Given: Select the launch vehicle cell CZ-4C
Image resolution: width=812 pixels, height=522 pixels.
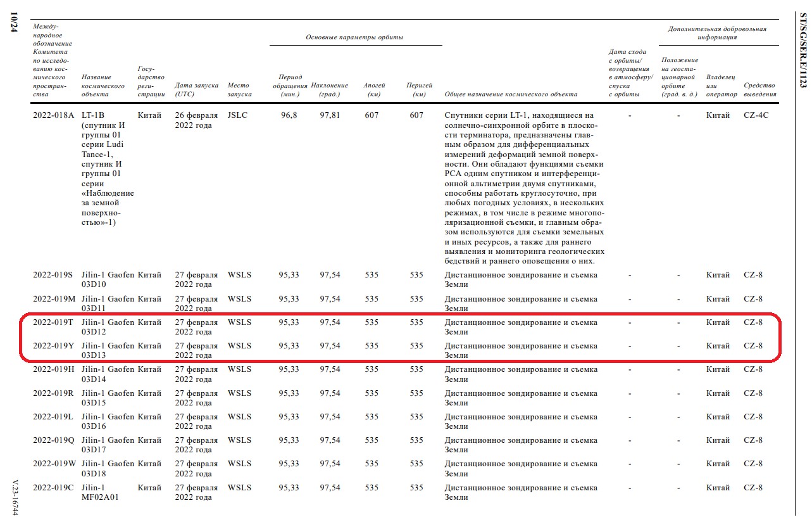Looking at the screenshot, I should click(756, 115).
